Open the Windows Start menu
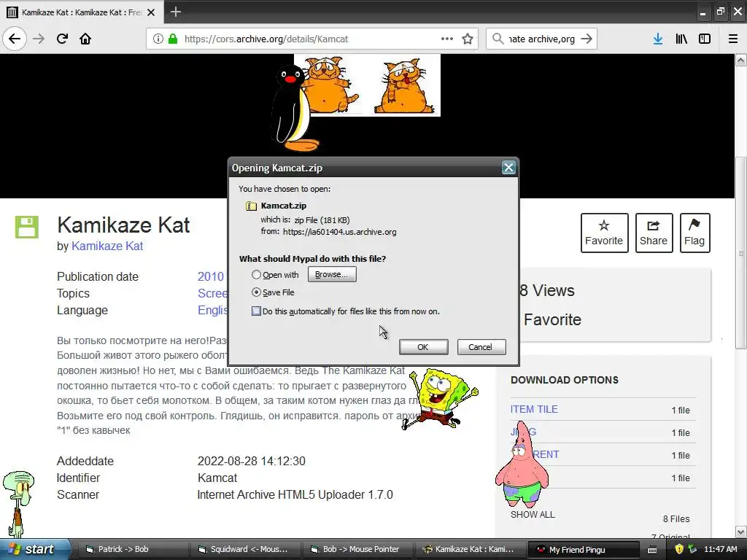747x560 pixels. [x=34, y=549]
